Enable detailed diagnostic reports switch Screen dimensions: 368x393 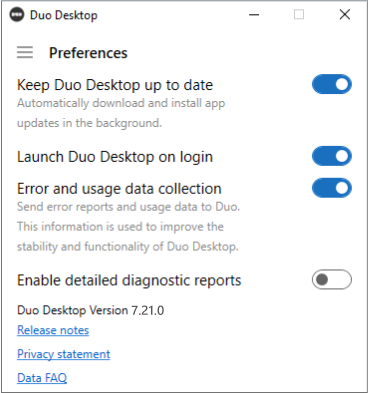(x=332, y=279)
